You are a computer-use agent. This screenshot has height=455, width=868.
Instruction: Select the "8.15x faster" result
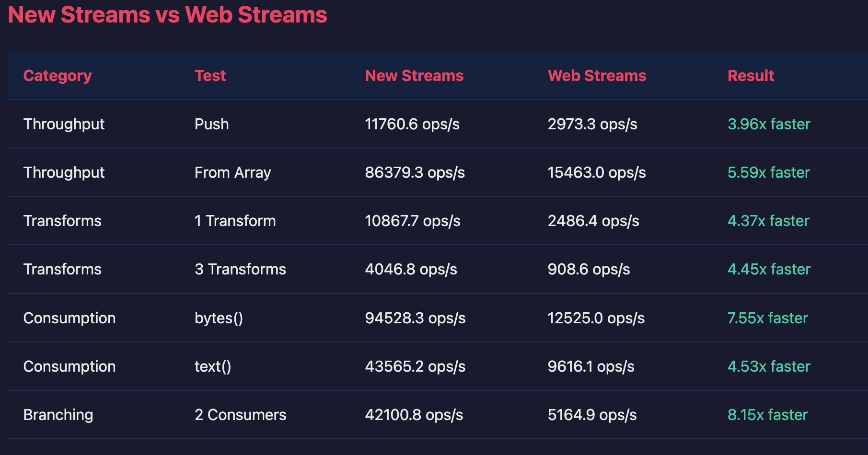pyautogui.click(x=767, y=415)
